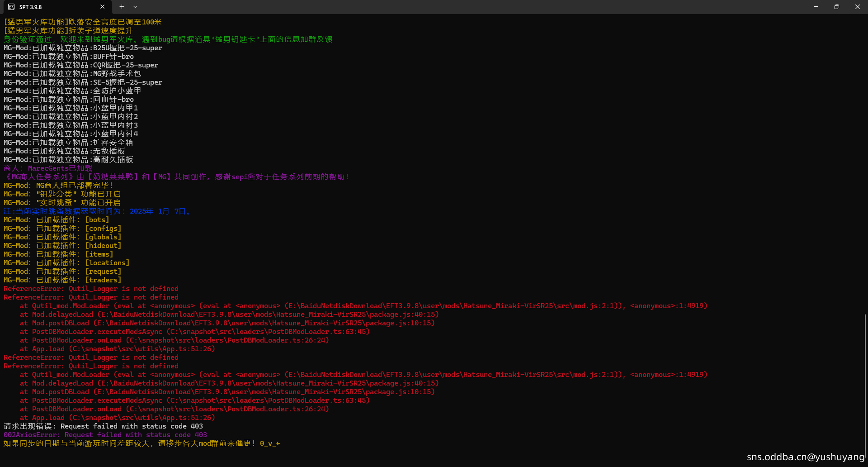Click the 'MG-Mod: 已加载插件: [request]' line
868x467 pixels.
click(62, 272)
